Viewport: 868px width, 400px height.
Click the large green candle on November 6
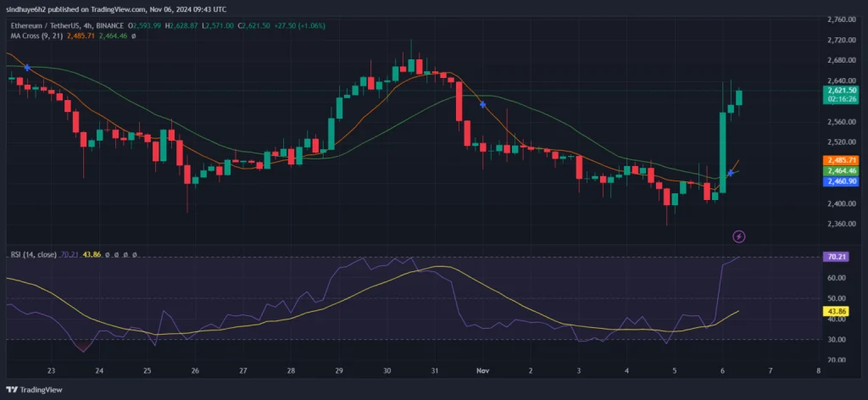coord(722,153)
